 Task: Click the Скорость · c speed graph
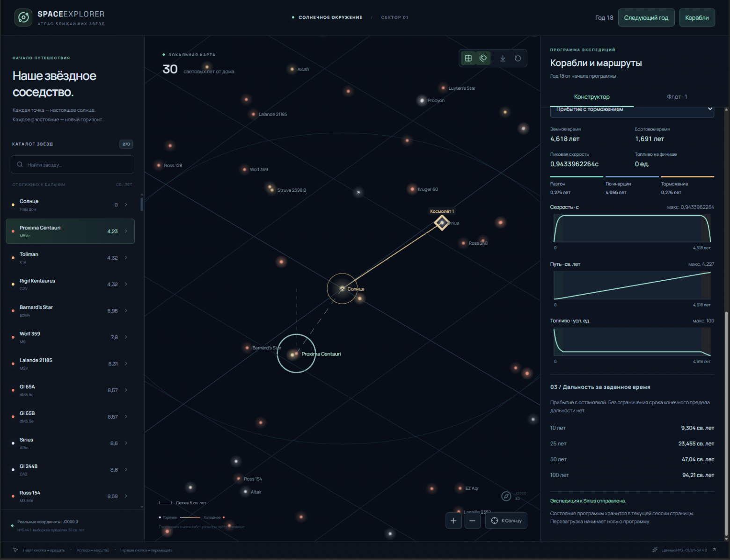tap(632, 228)
